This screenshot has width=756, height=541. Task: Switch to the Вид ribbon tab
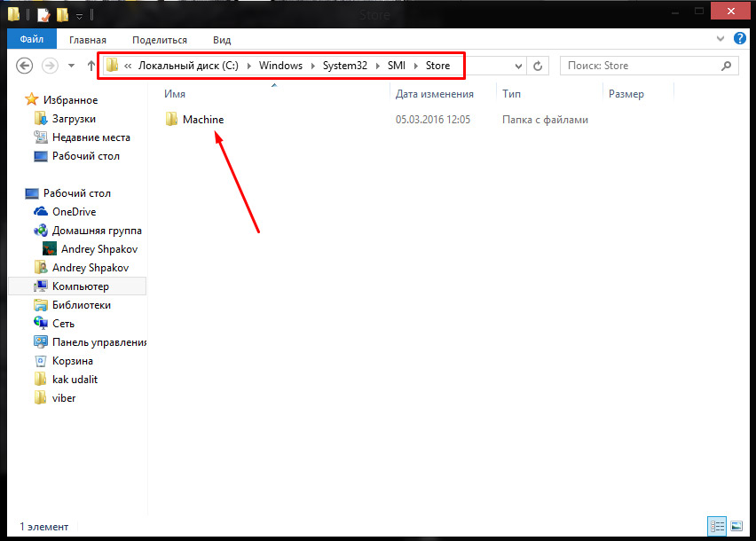point(222,40)
